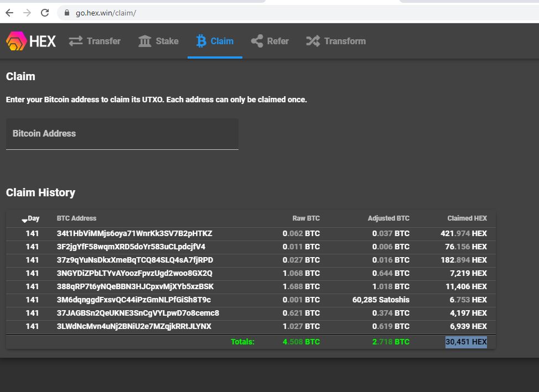The width and height of the screenshot is (539, 392).
Task: Click the 0.374 BTC adjusted value
Action: (x=391, y=313)
